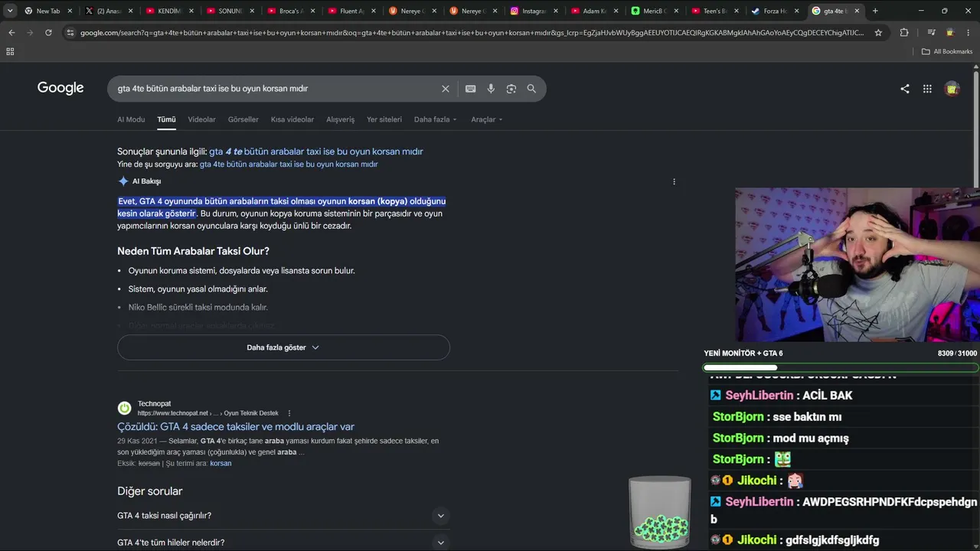The height and width of the screenshot is (551, 980).
Task: Switch to the Instagram browser tab
Action: coord(534,11)
